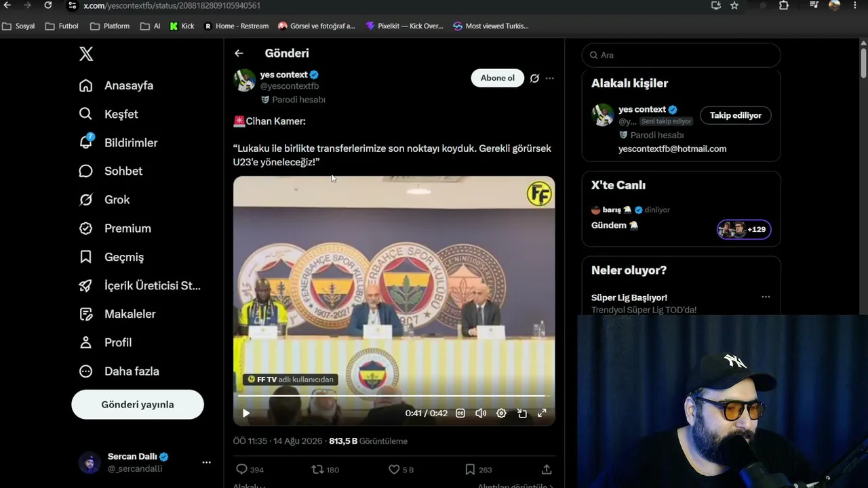The height and width of the screenshot is (488, 868).
Task: Seek on the video progress bar
Action: click(394, 396)
